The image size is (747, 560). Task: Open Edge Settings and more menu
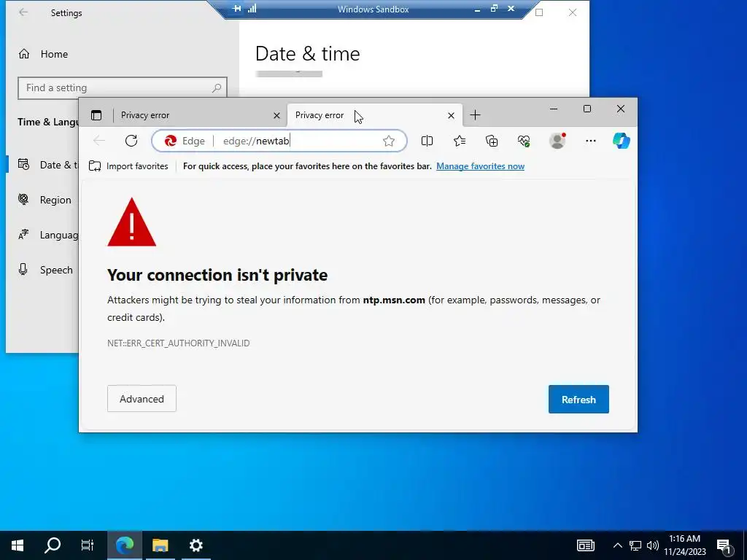(x=591, y=141)
